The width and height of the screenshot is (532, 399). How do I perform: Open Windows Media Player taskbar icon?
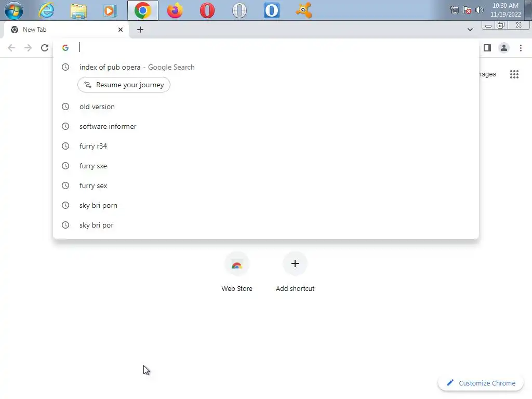pos(110,10)
